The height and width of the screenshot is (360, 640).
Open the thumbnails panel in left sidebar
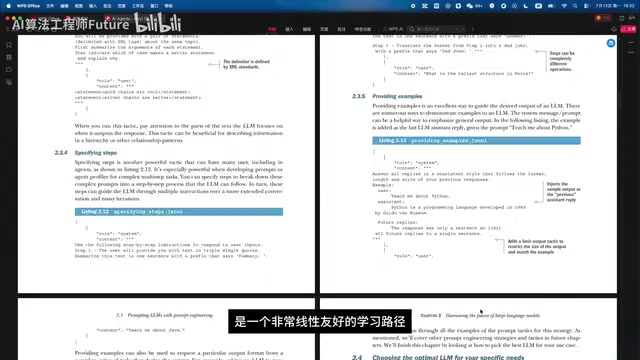pos(9,58)
